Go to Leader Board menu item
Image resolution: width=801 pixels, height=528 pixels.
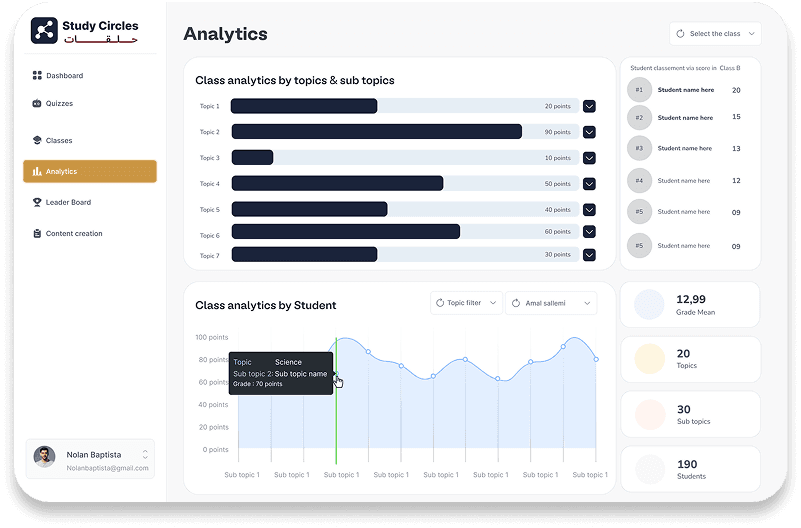[68, 203]
